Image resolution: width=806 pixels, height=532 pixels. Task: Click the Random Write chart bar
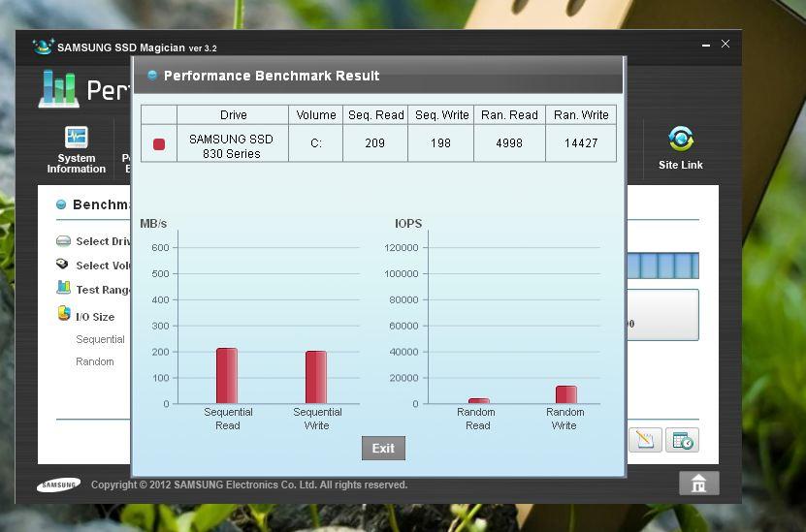click(566, 394)
